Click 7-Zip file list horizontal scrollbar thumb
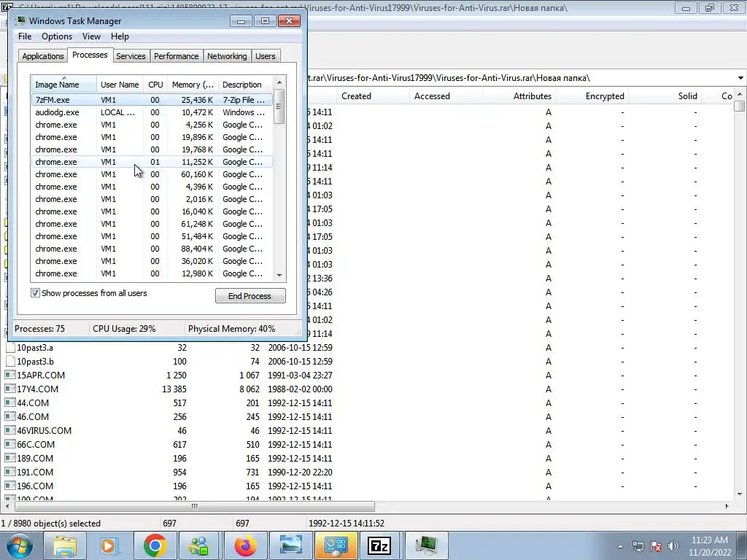Viewport: 747px width, 560px height. point(194,506)
